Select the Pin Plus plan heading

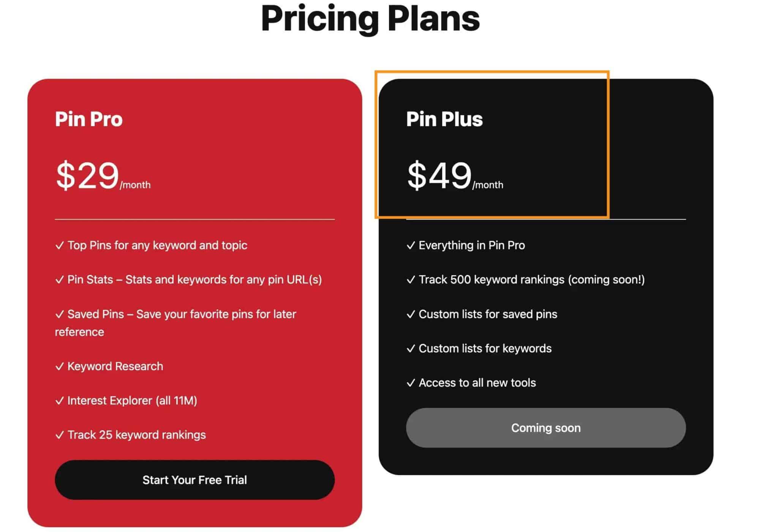coord(444,119)
